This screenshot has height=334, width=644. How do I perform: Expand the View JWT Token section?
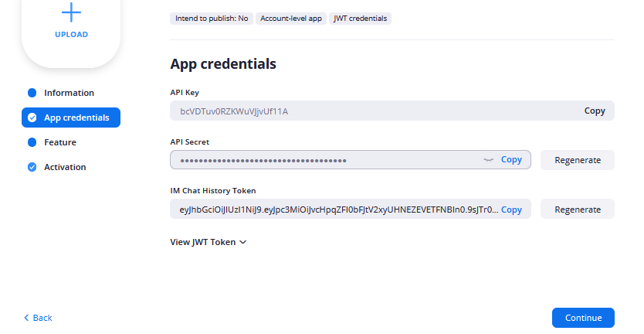point(208,242)
